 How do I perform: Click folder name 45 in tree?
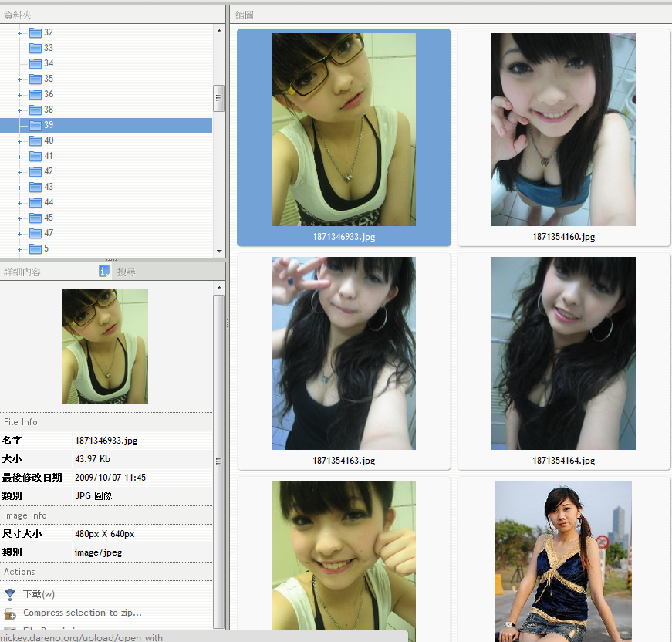click(49, 218)
